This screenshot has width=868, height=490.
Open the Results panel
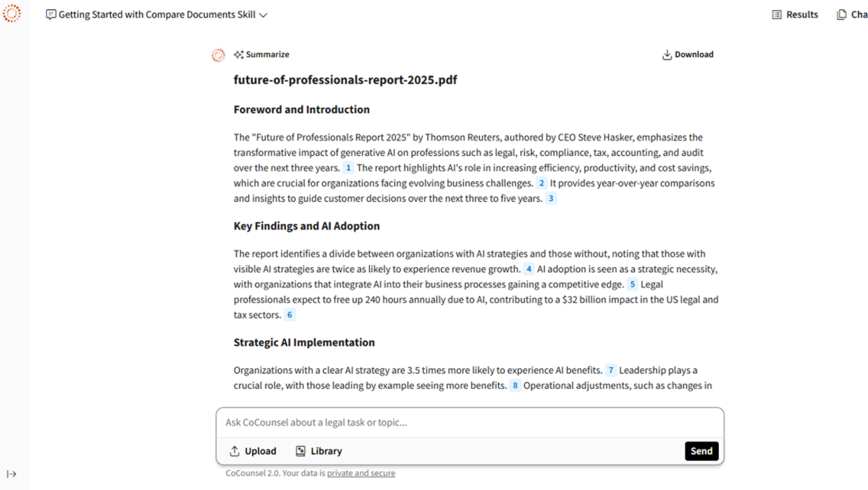[795, 15]
